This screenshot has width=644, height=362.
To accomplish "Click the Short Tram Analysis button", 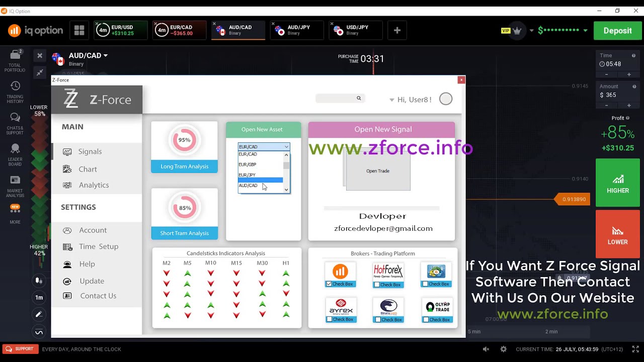I will [184, 233].
